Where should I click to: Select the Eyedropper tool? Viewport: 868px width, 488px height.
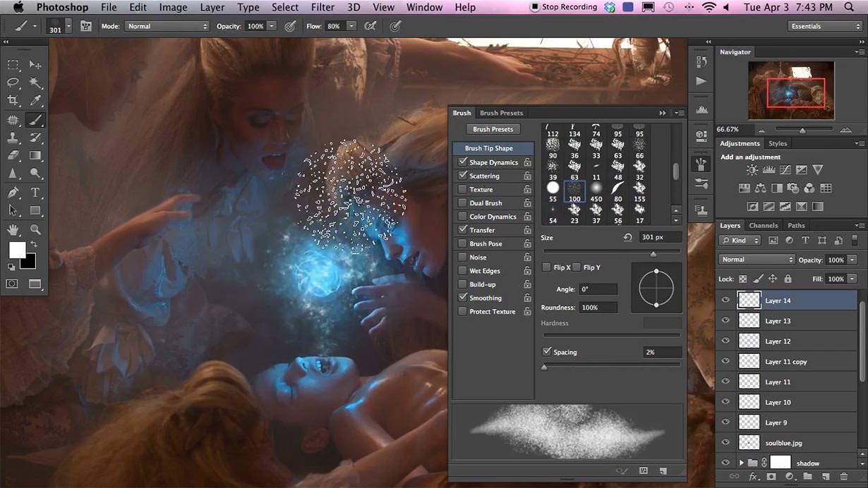coord(35,101)
